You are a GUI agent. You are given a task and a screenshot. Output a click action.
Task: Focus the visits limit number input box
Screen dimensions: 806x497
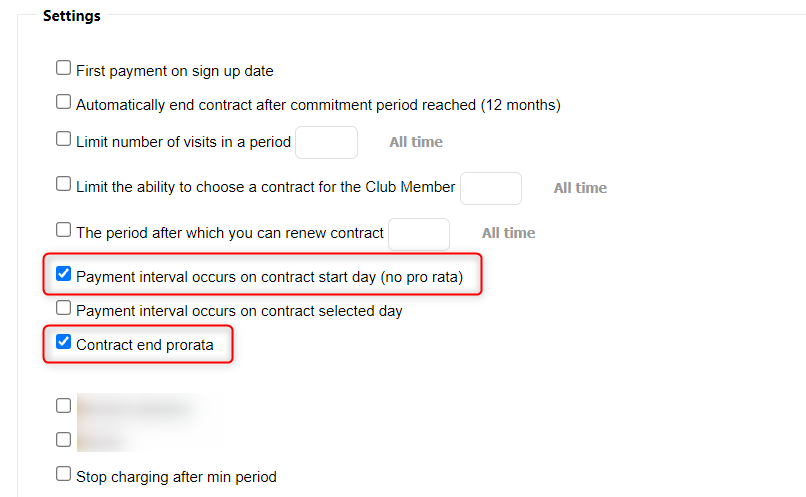coord(326,142)
